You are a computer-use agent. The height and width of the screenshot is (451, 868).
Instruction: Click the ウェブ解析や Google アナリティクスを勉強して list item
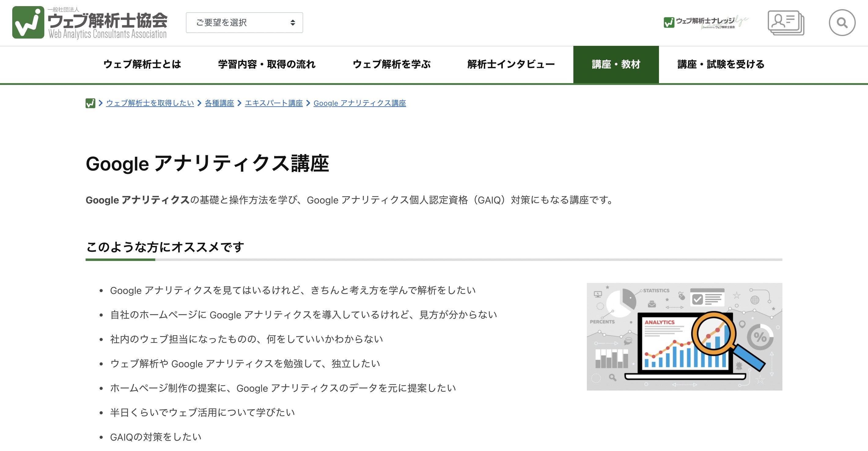pos(245,363)
